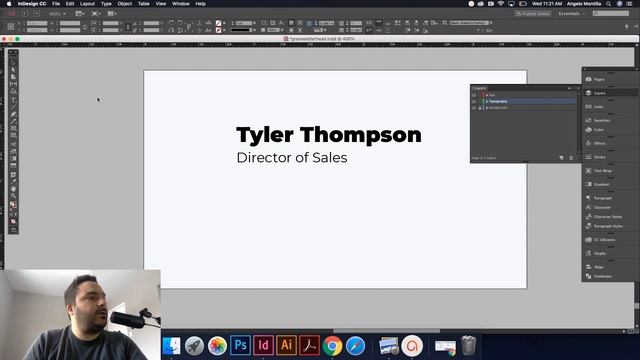Toggle the lock on the background layer
Screen dimensions: 640x360
(x=480, y=108)
